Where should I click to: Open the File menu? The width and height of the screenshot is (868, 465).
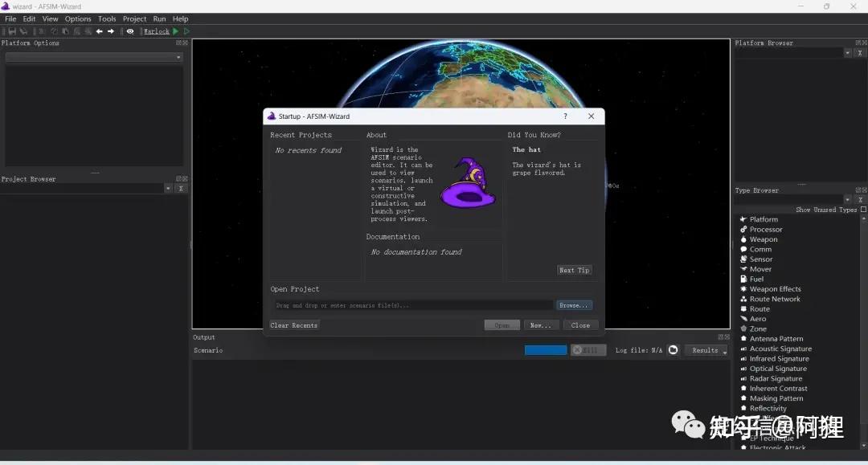pos(10,18)
